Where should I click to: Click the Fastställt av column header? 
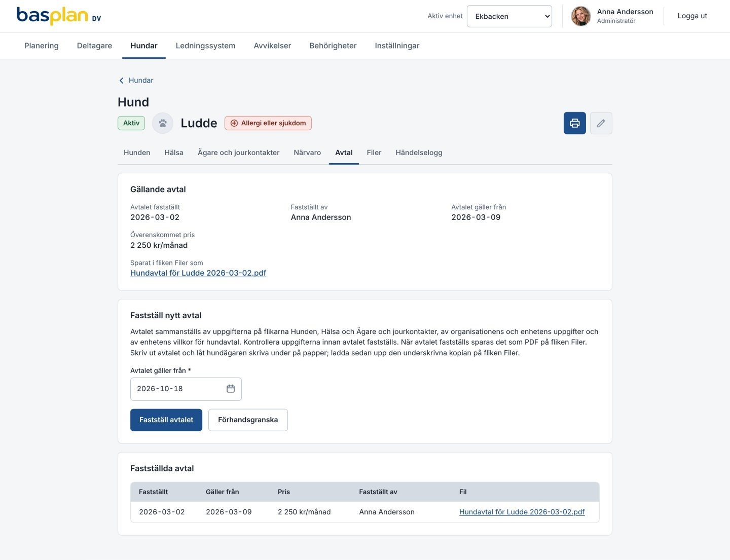coord(378,492)
